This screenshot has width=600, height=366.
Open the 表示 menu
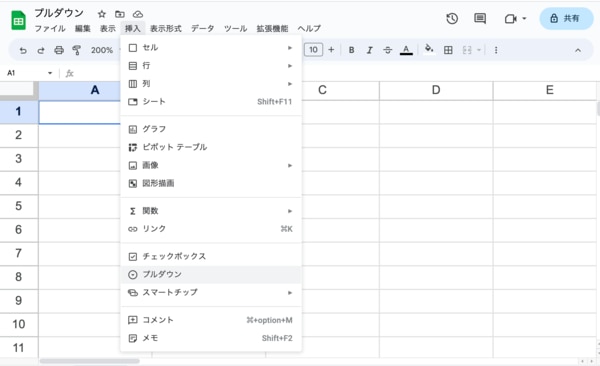(108, 28)
